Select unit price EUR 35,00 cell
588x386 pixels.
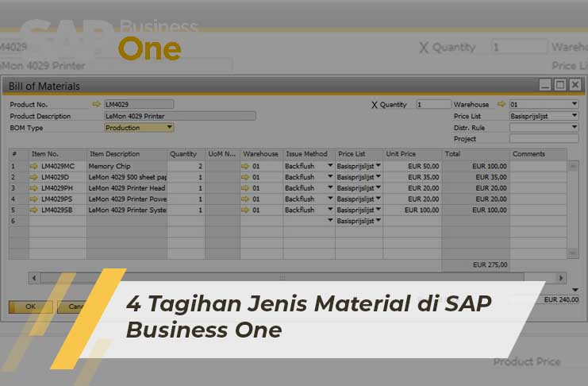(413, 177)
